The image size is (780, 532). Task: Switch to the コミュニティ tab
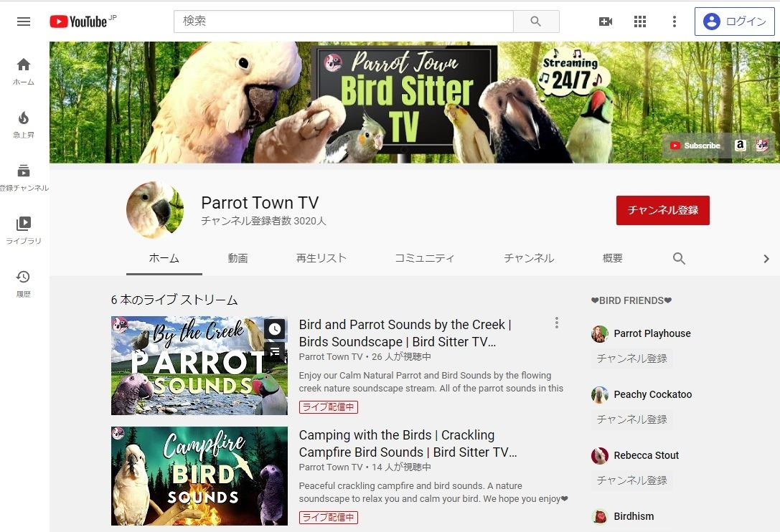[x=424, y=258]
